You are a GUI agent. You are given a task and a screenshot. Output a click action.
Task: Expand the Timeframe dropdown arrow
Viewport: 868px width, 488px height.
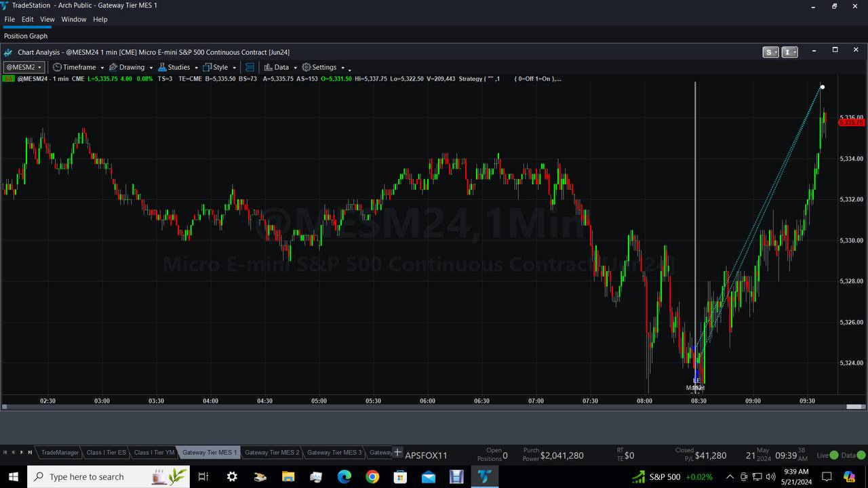tap(102, 68)
